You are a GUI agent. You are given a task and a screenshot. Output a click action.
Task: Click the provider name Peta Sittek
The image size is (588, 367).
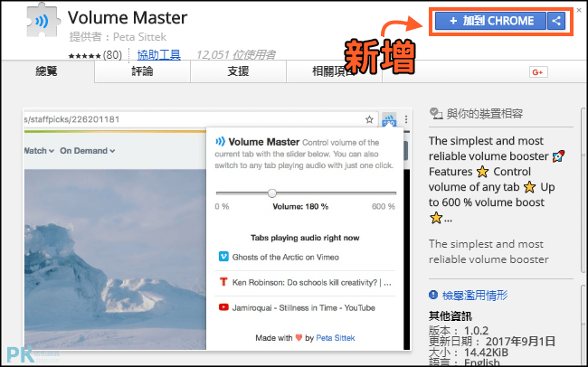click(x=139, y=37)
